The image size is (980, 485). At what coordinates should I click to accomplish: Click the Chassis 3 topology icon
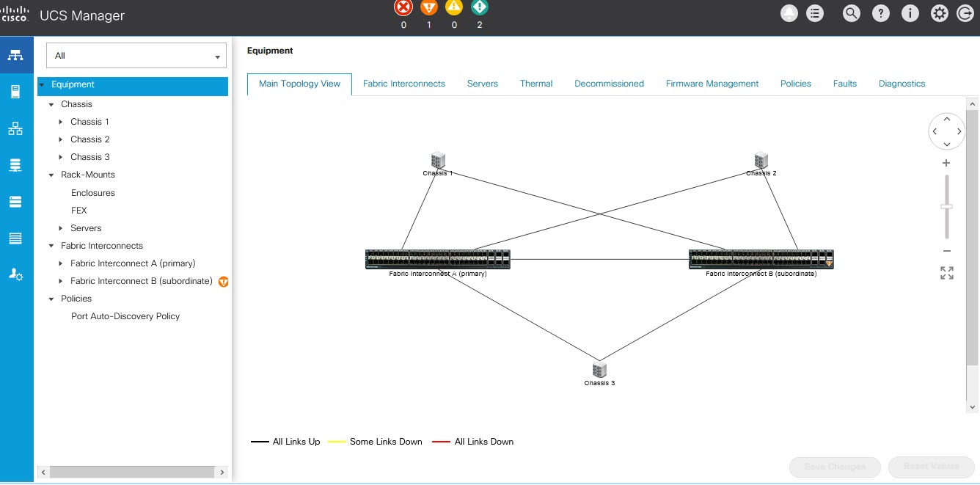(x=599, y=370)
